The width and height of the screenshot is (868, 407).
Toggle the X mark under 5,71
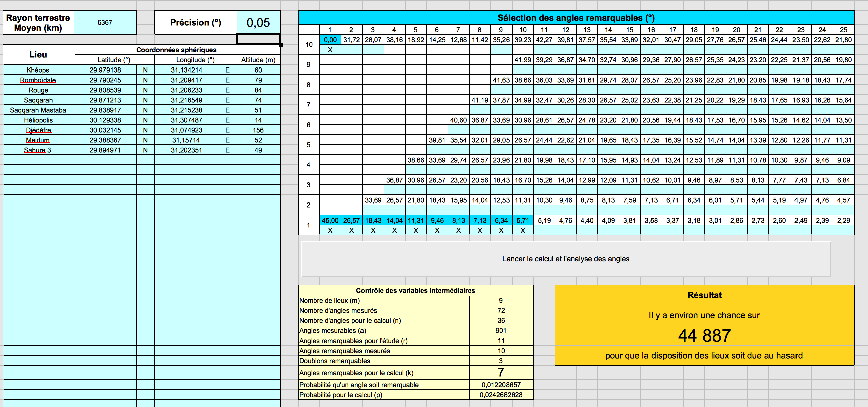pos(523,231)
